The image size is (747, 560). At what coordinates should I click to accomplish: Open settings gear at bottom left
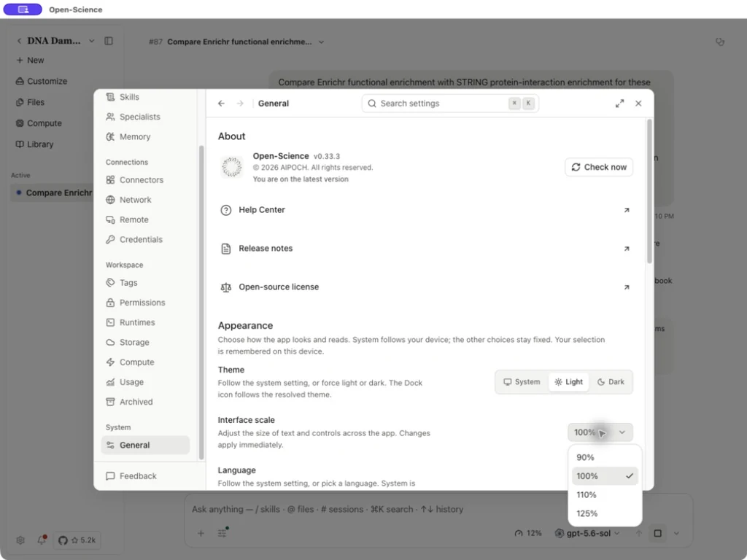(20, 540)
